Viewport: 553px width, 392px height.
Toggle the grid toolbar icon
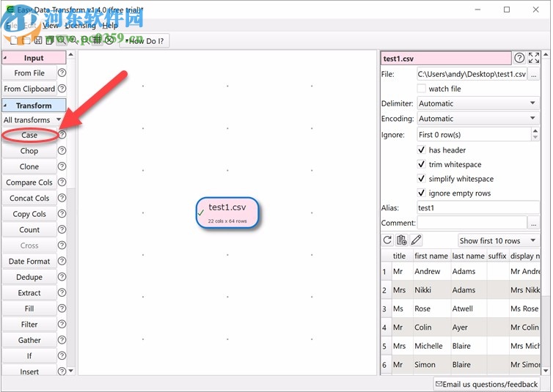click(x=97, y=40)
